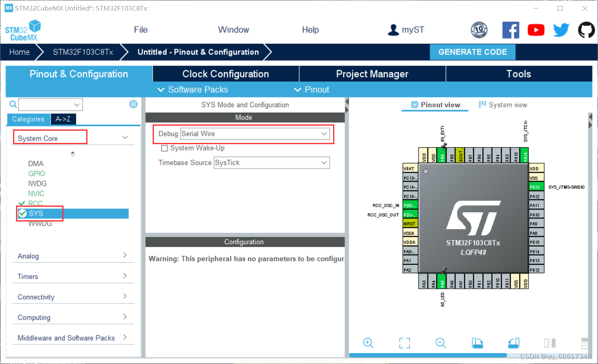
Task: Rotate the chip package counterclockwise
Action: [513, 343]
